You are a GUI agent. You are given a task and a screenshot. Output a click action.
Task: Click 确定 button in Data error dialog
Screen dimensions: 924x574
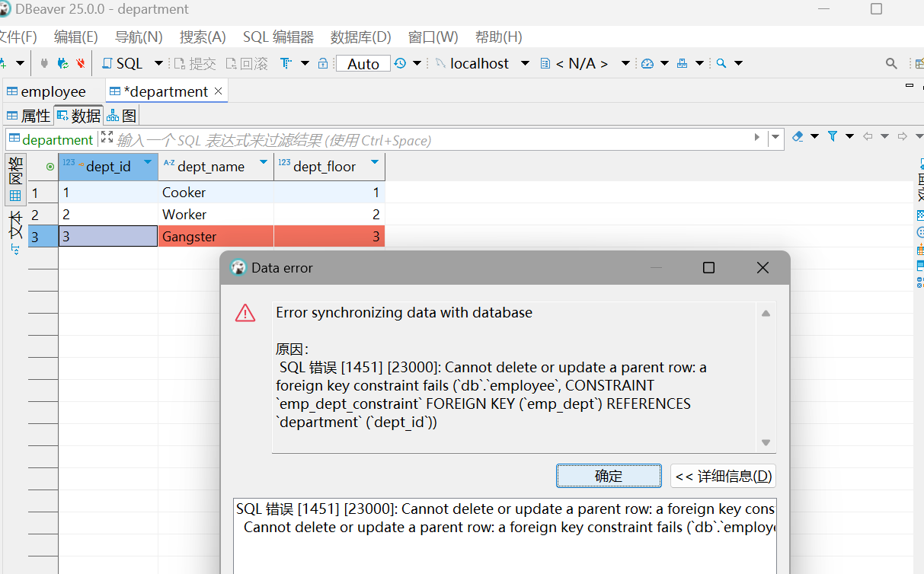[608, 477]
